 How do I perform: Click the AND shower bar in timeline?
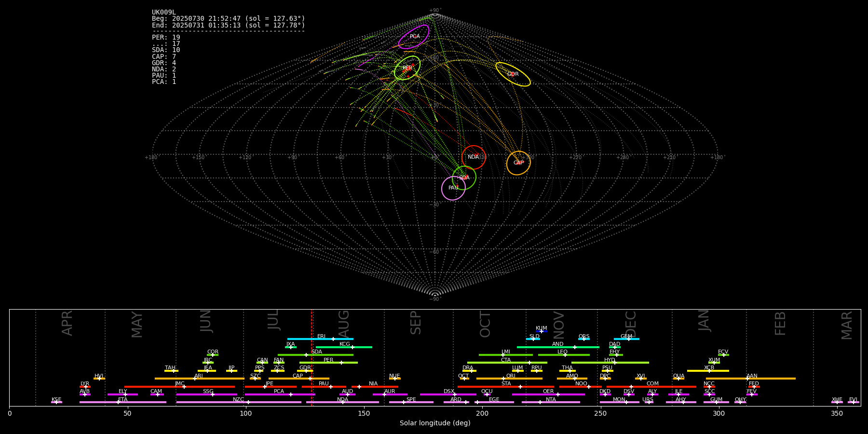[558, 347]
